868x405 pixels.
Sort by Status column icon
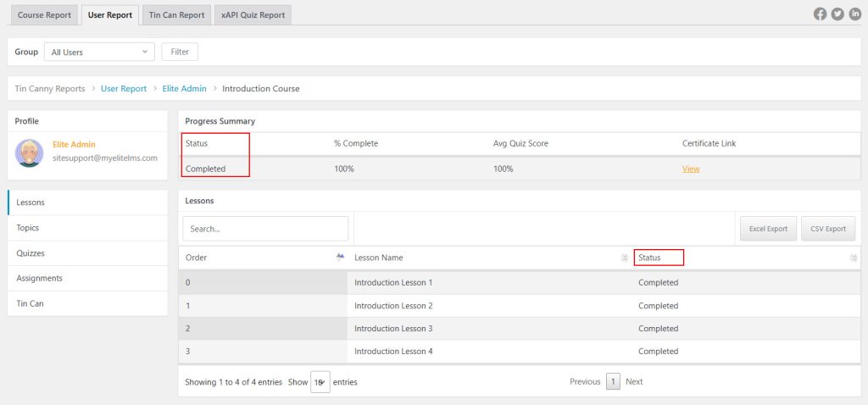tap(853, 258)
